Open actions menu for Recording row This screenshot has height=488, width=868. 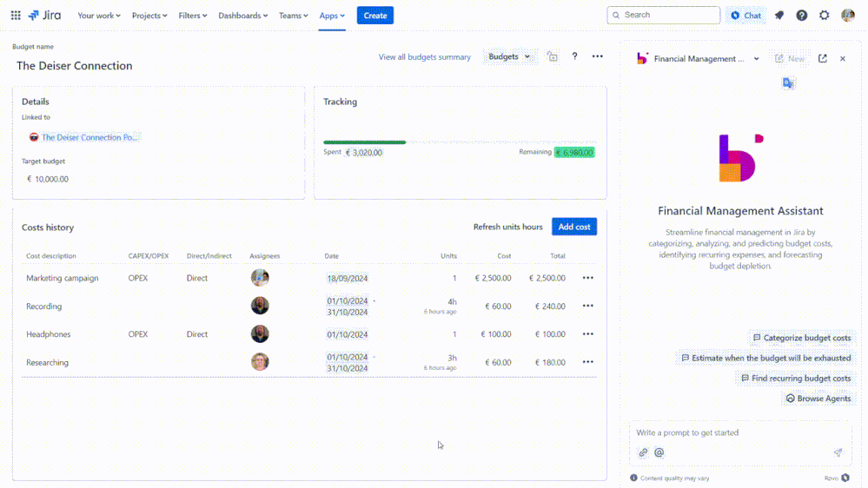click(588, 306)
